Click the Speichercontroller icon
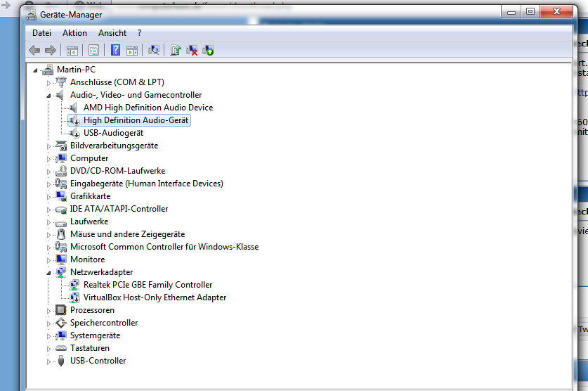The image size is (588, 391). click(60, 323)
